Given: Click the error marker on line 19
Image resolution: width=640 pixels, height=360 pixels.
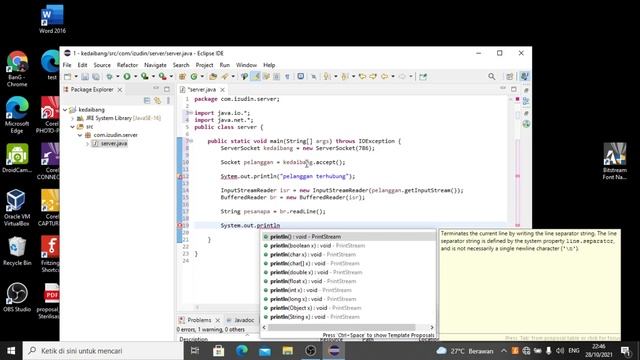Looking at the screenshot, I should click(180, 225).
